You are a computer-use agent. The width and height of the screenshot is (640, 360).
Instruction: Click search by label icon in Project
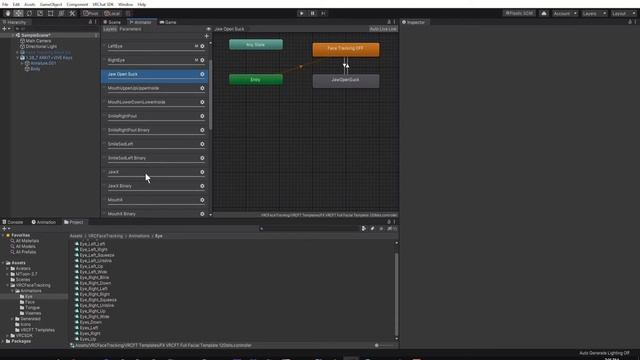[372, 229]
